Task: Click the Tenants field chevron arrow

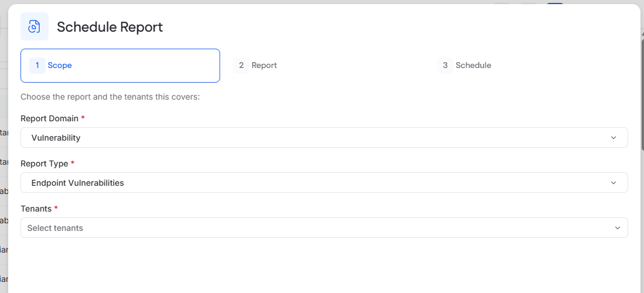Action: point(617,228)
